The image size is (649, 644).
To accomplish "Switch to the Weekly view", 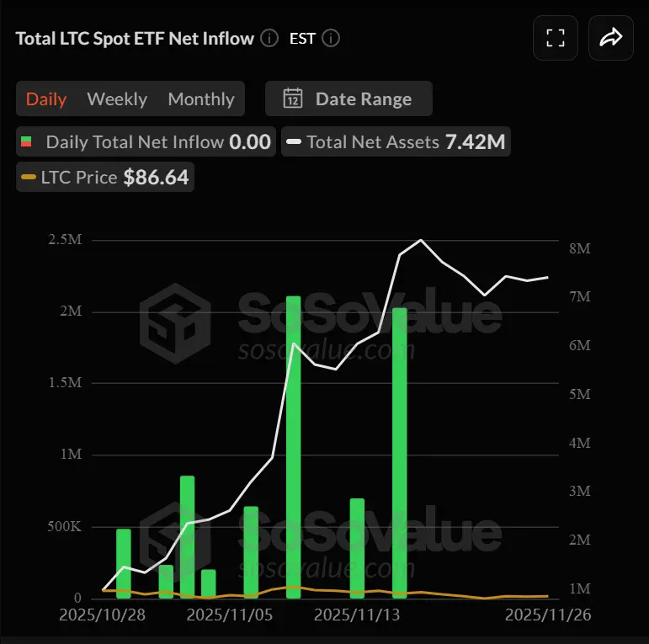I will click(117, 98).
